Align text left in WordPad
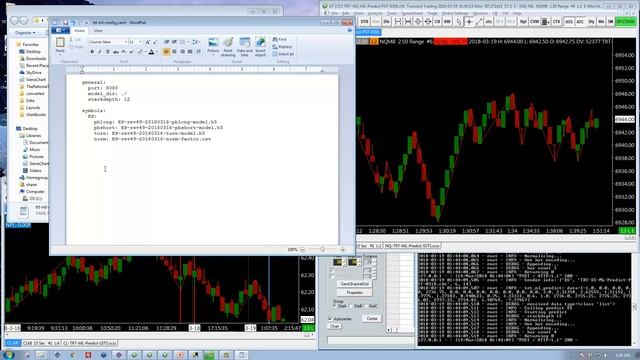 click(x=167, y=52)
